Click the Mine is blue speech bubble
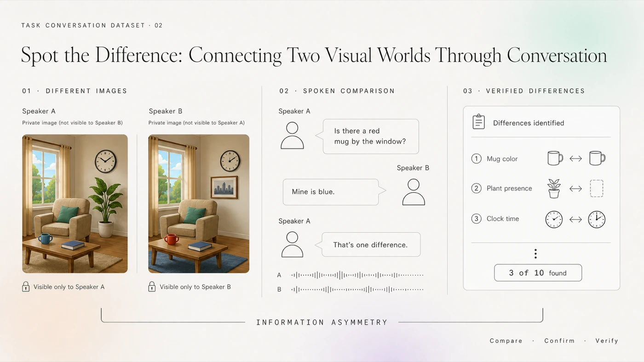This screenshot has width=644, height=362. point(334,192)
